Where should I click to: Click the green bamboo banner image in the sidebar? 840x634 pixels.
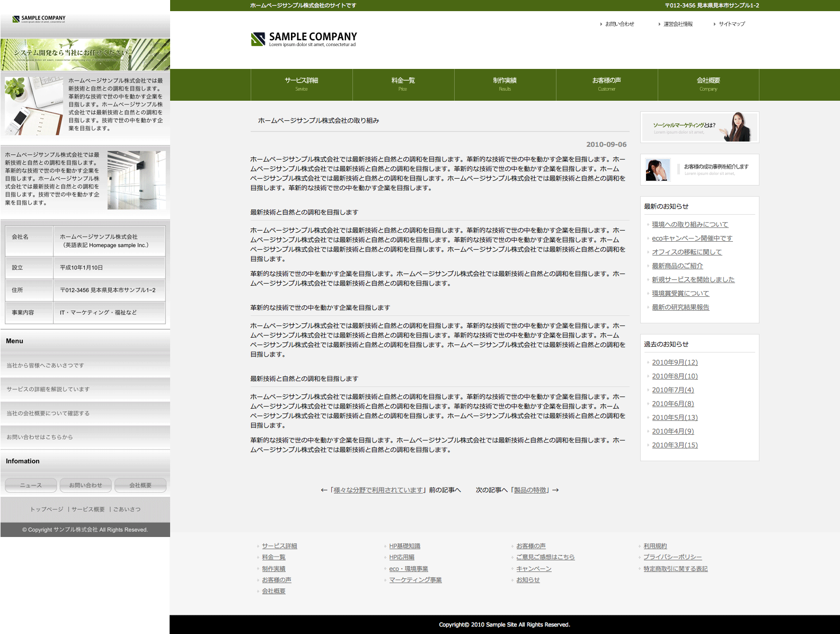point(85,55)
